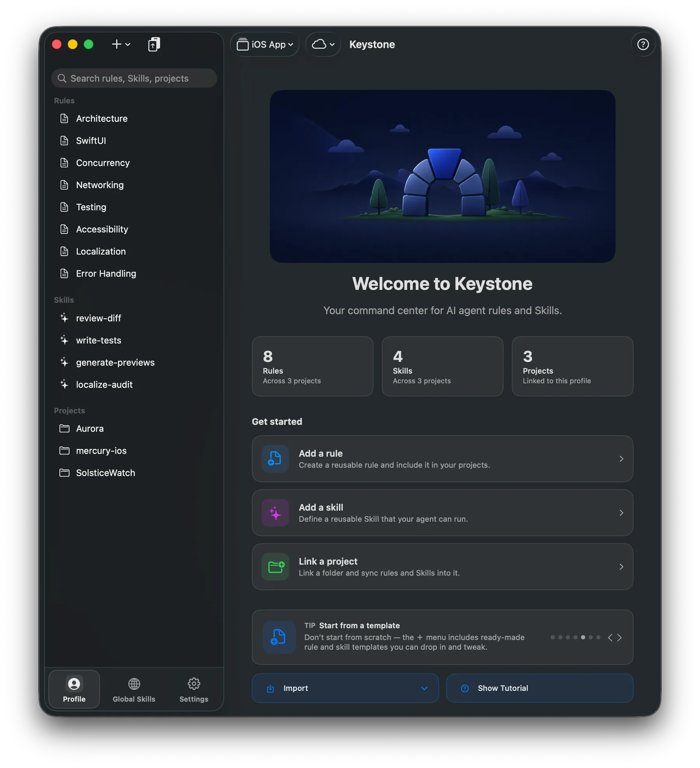The width and height of the screenshot is (700, 768).
Task: Click the document icon beside Testing
Action: coord(64,207)
